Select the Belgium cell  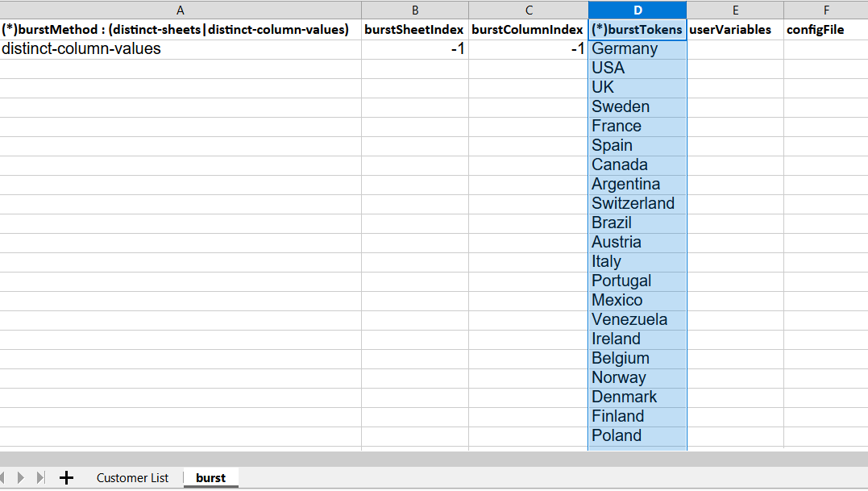638,360
